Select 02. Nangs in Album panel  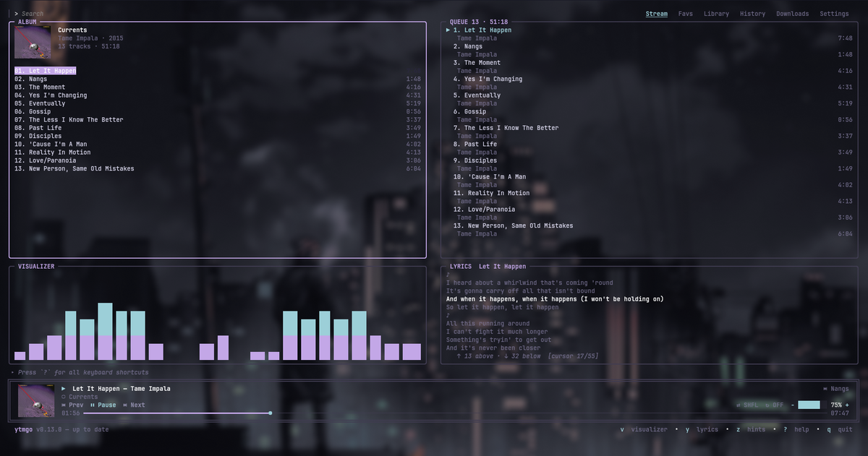(x=217, y=79)
